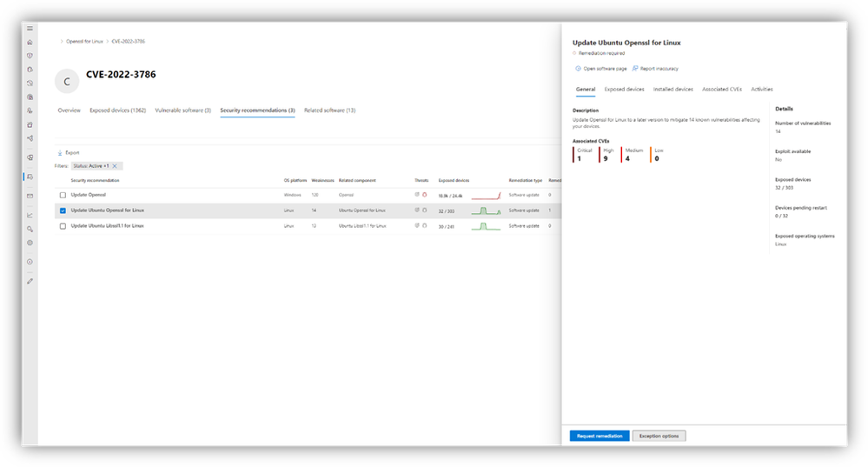This screenshot has height=467, width=868.
Task: Click threat insights icon in Update Openssl row
Action: coord(417,195)
